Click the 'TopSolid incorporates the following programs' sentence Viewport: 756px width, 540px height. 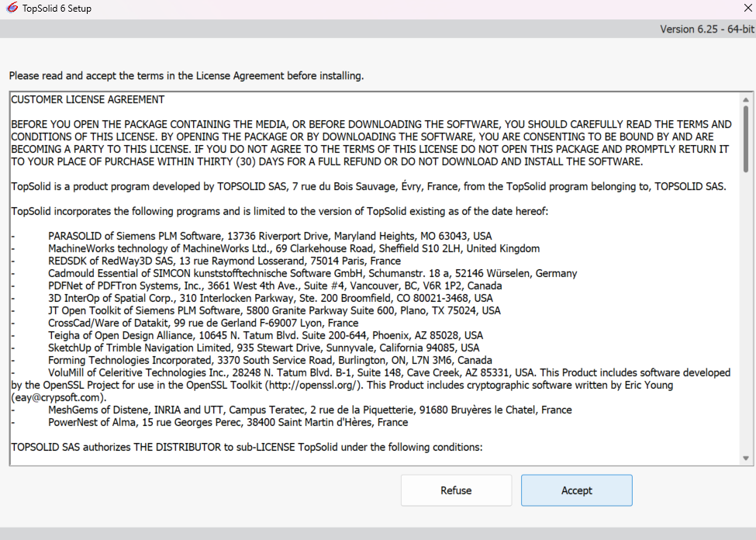tap(280, 211)
